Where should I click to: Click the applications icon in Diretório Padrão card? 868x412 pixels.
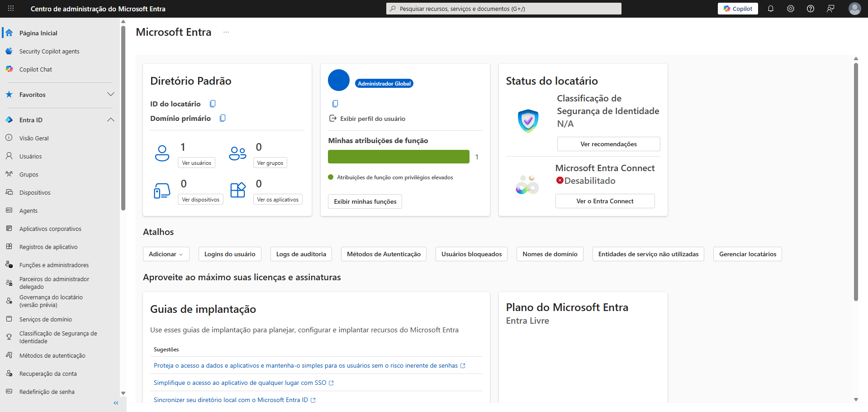click(x=238, y=190)
